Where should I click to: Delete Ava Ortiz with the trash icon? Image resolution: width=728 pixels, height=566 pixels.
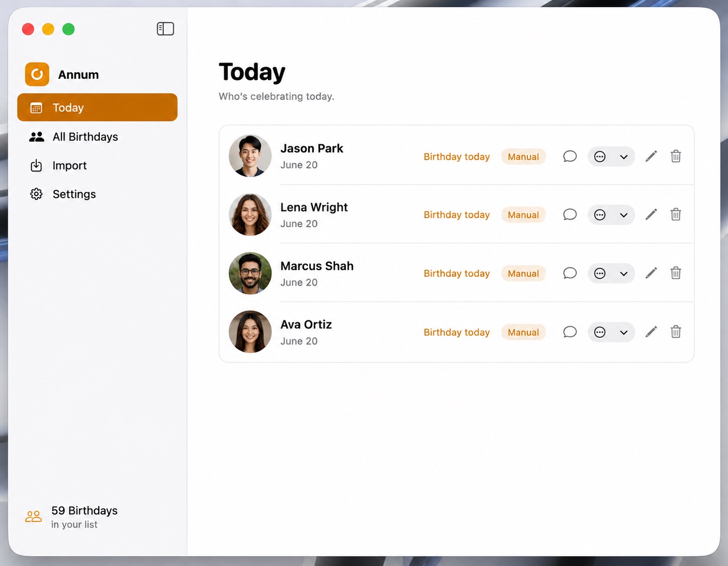(676, 332)
